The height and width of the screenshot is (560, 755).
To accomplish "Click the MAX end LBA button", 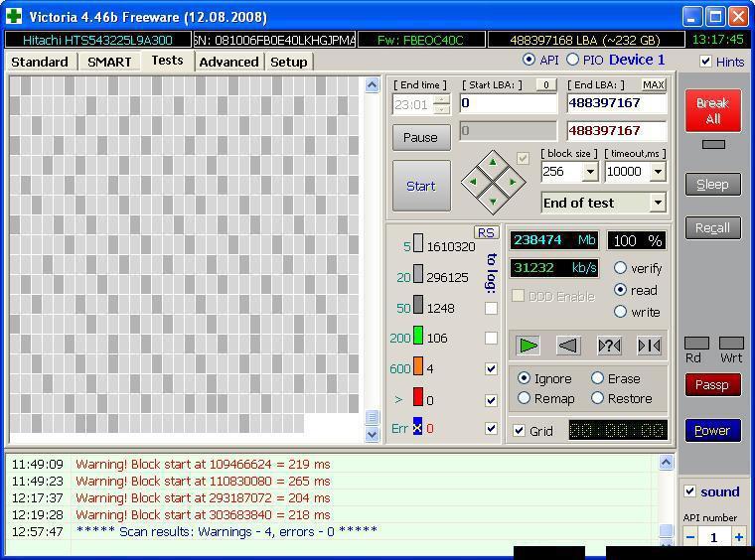I will coord(653,85).
